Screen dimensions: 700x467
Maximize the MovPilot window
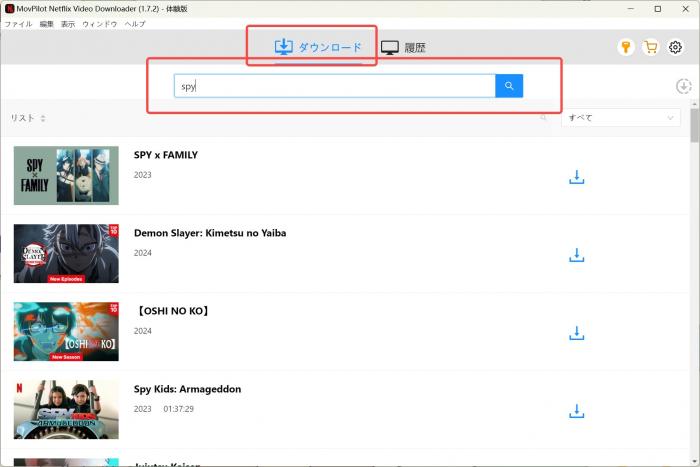(x=658, y=8)
